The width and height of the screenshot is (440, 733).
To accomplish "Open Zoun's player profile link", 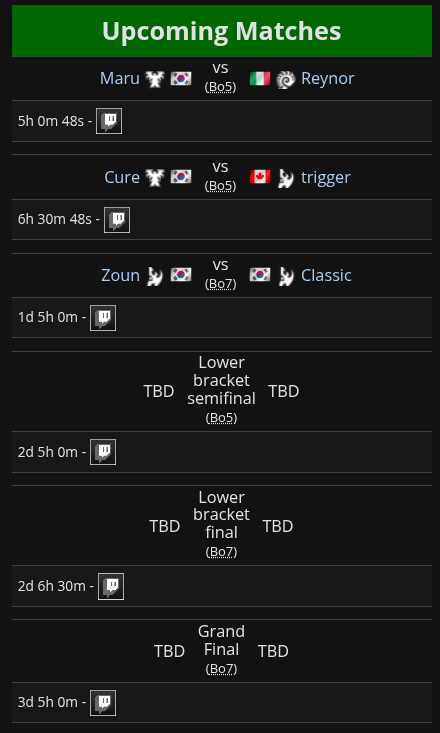I will (x=121, y=275).
